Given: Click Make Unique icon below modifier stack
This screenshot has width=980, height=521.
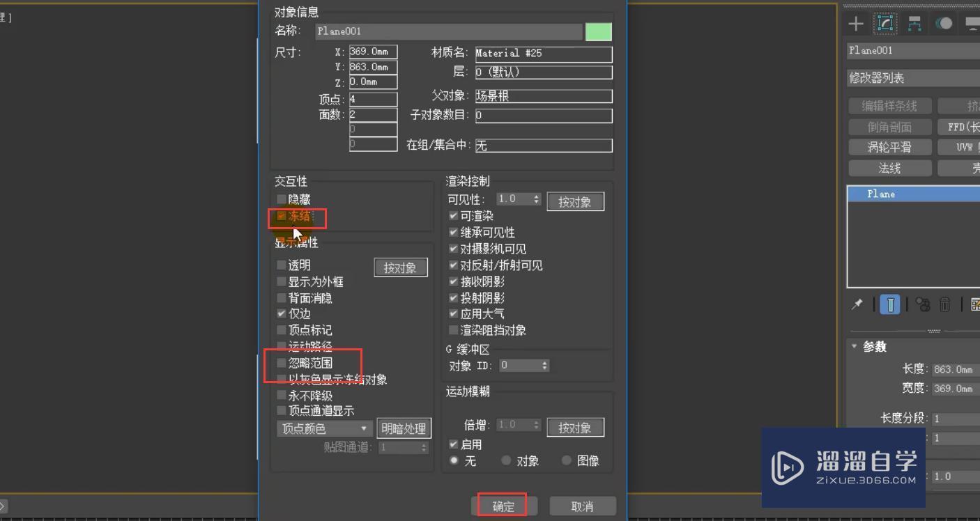Looking at the screenshot, I should click(x=924, y=304).
